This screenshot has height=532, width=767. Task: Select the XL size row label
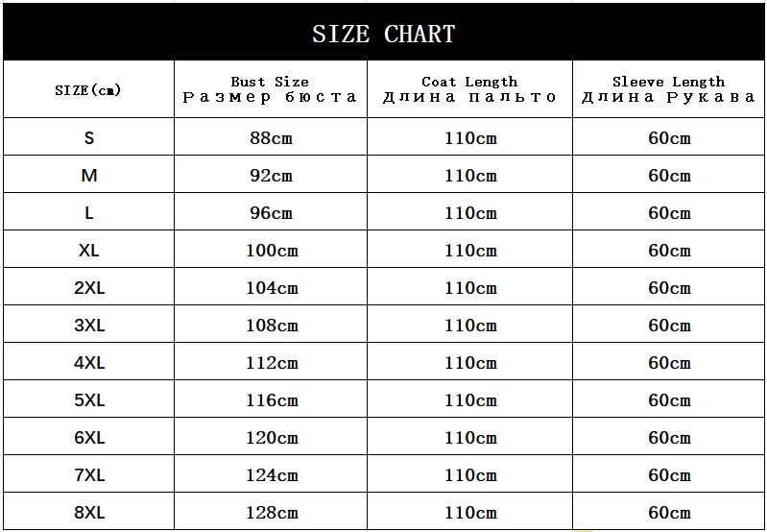pyautogui.click(x=88, y=251)
